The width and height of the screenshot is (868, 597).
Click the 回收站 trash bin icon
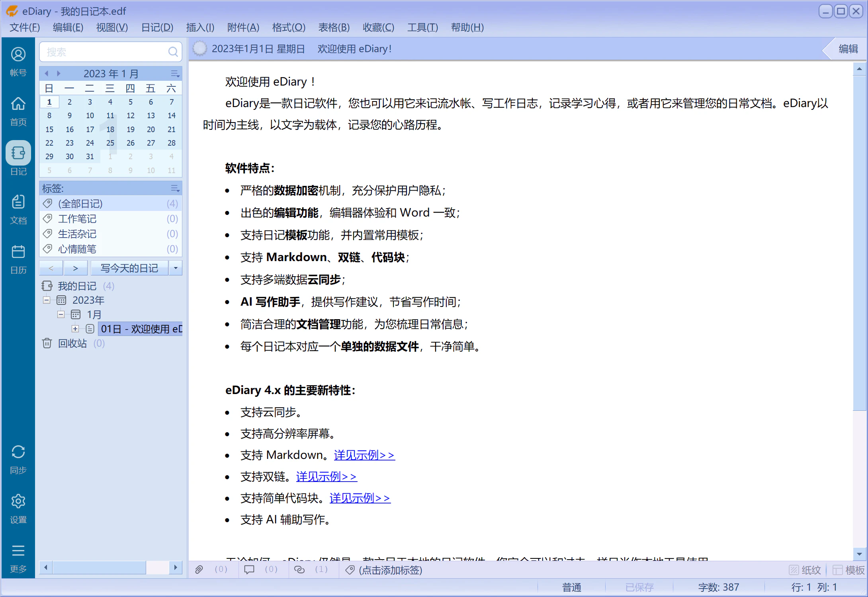pos(47,343)
